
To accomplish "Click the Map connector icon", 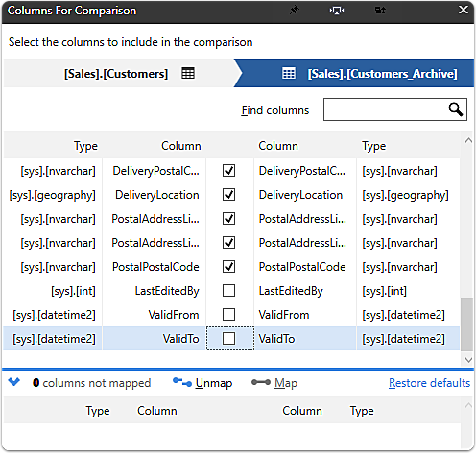I will (261, 382).
